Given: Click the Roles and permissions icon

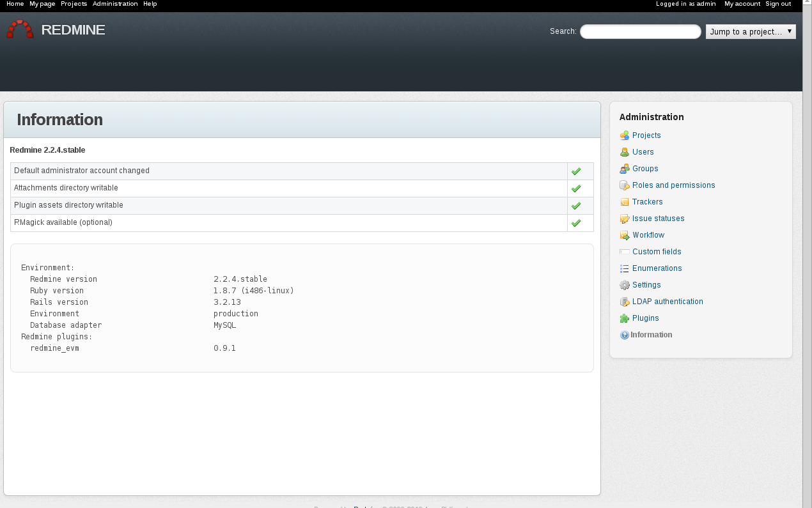Looking at the screenshot, I should 625,185.
